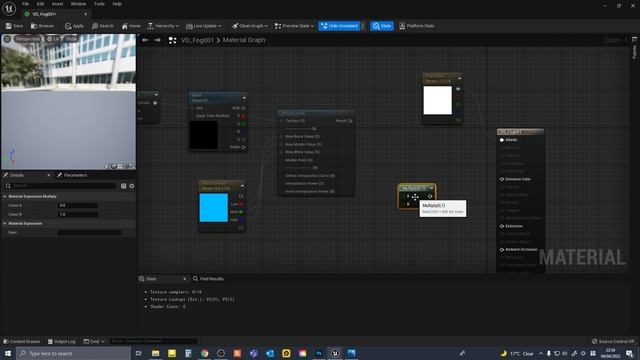Open the viewport Show menu
This screenshot has height=360, width=640.
[x=71, y=39]
